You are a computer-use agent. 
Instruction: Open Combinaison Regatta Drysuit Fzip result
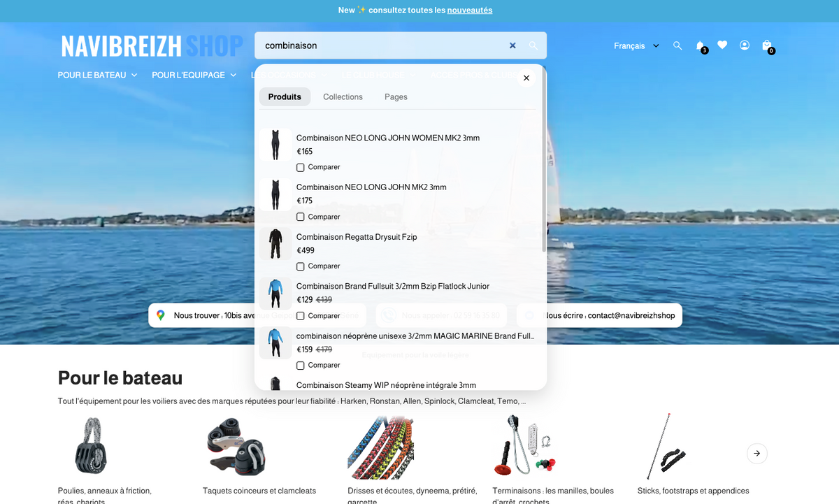[x=357, y=237]
